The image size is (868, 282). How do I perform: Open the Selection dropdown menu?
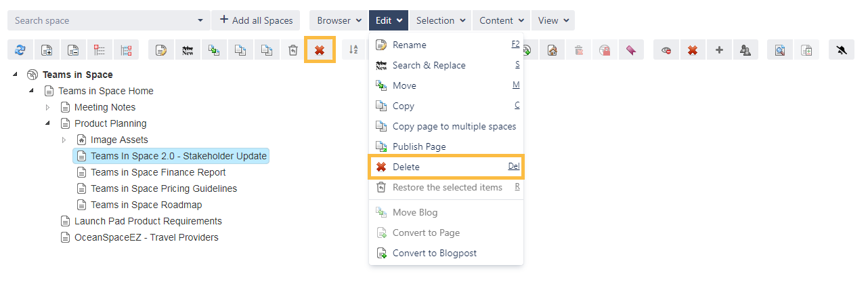(441, 20)
